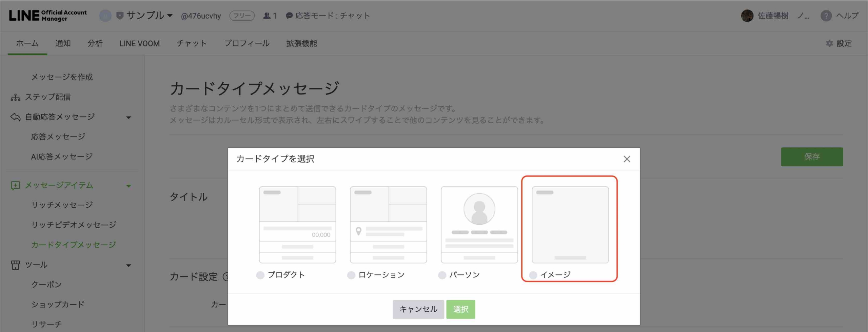Open the help question mark icon
The image size is (868, 332).
click(x=826, y=16)
